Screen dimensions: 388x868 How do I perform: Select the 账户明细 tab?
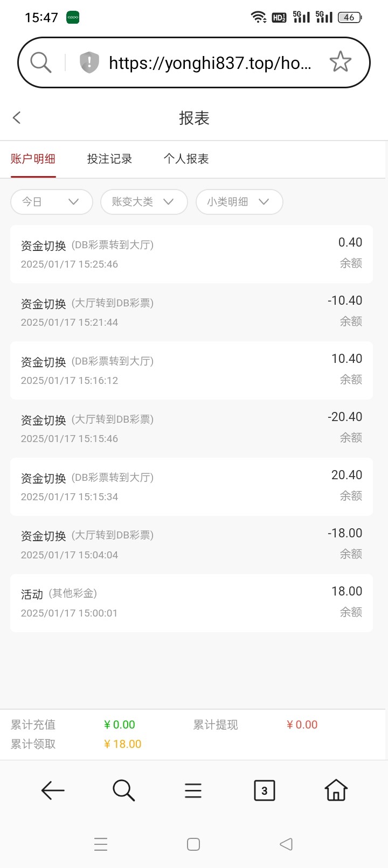(x=33, y=159)
